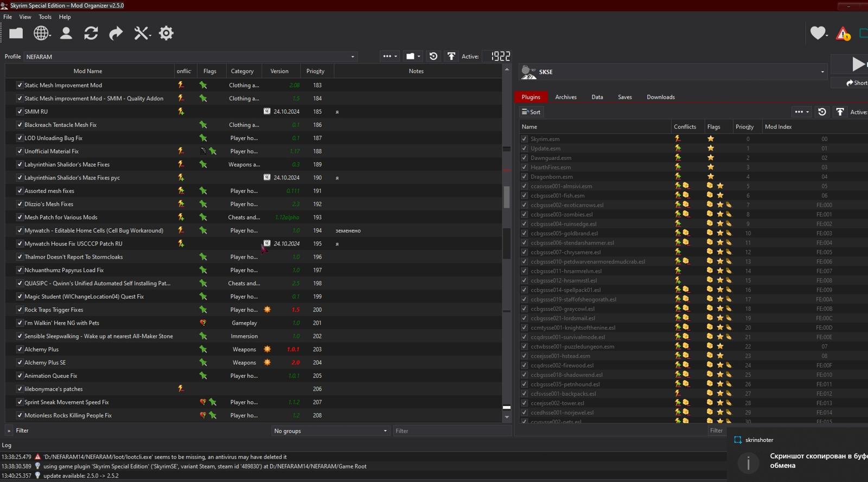Click the plugin list restore backup icon
Screen dimensions: 868x482
coord(822,112)
